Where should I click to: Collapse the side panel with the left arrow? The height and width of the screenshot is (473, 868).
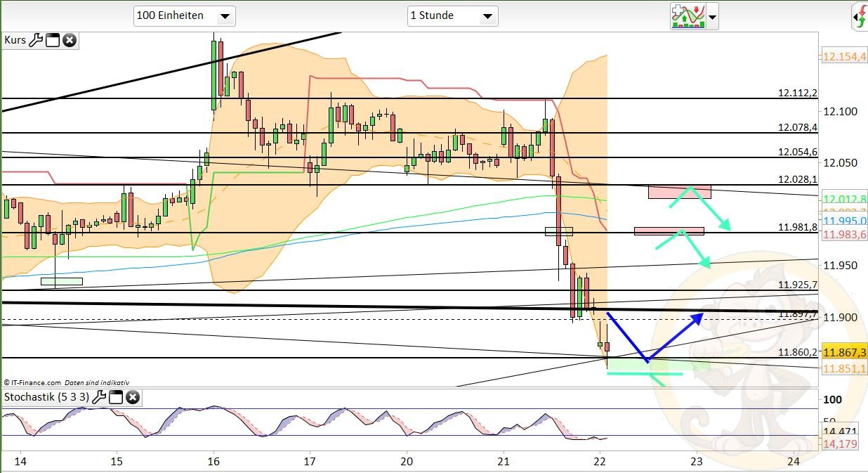pos(856,17)
